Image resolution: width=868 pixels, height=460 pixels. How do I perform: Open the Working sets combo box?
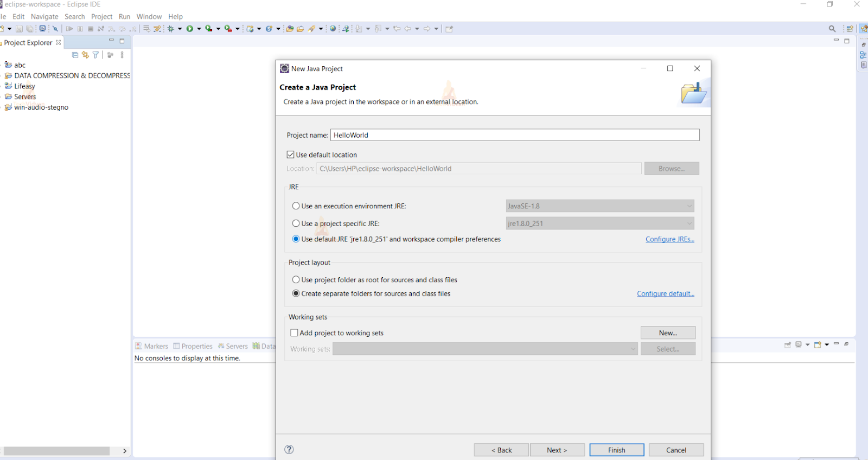pos(485,349)
